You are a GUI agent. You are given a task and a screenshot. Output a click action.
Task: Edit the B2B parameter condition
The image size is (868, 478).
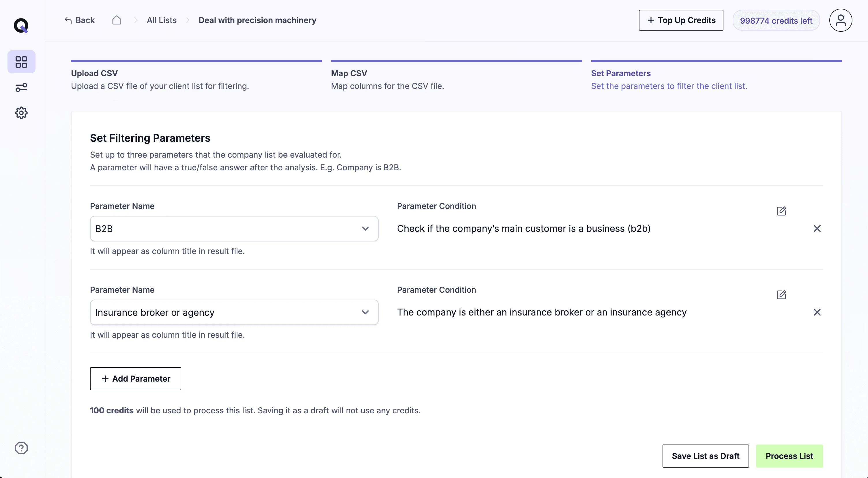[781, 211]
